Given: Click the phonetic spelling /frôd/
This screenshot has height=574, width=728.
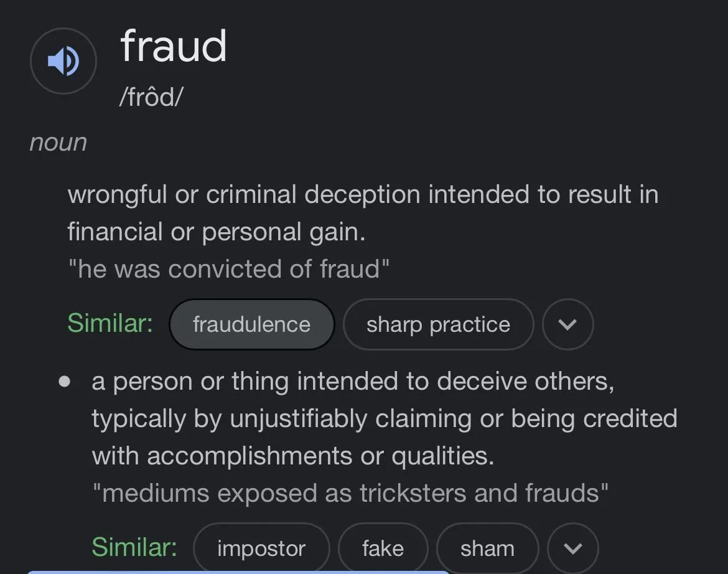Looking at the screenshot, I should point(151,96).
